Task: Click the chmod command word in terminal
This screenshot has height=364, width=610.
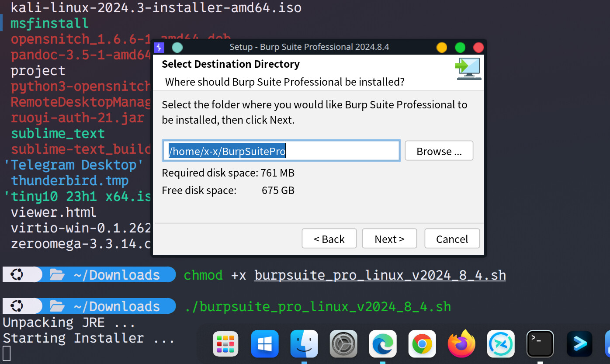Action: (x=203, y=275)
